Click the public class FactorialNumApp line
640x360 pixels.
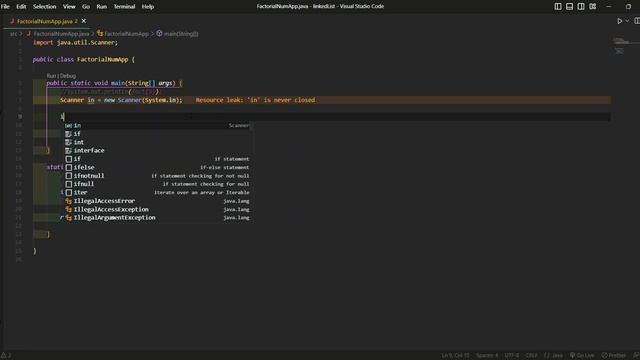click(x=84, y=59)
